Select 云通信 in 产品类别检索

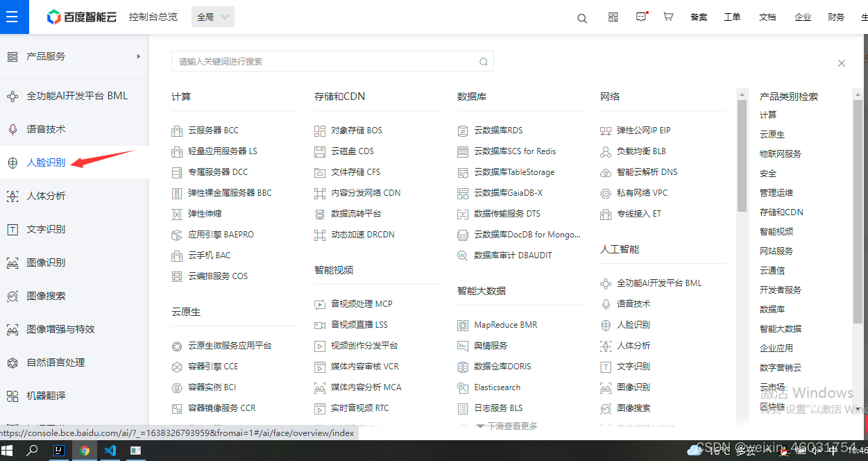772,271
